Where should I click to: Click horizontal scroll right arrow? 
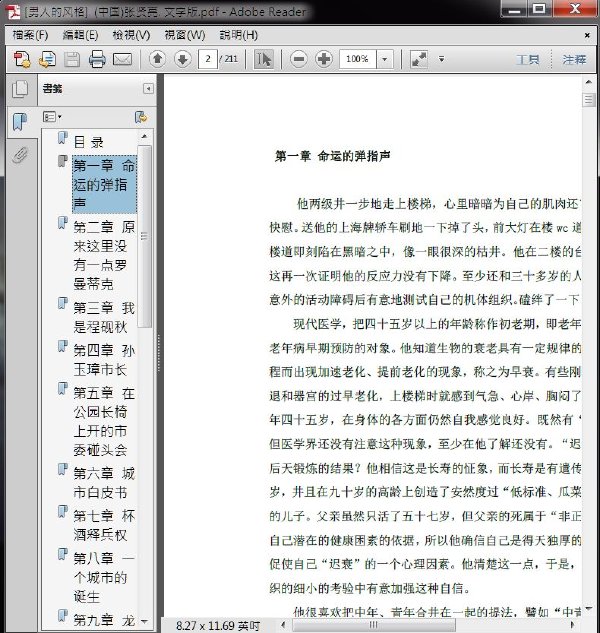(x=572, y=625)
